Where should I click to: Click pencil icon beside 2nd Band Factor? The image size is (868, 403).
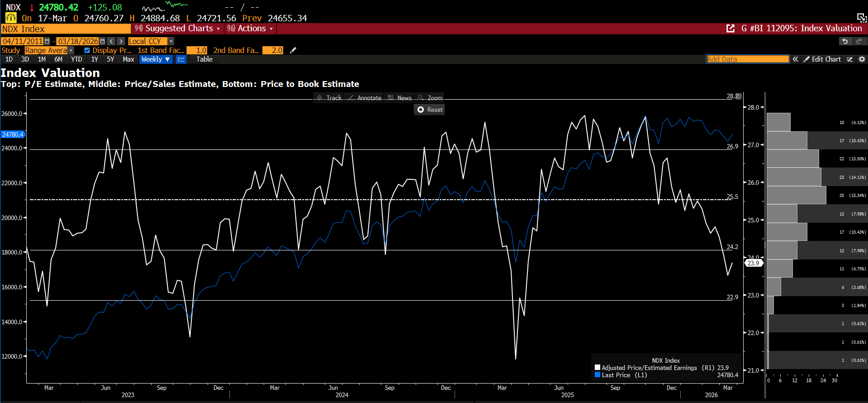pyautogui.click(x=293, y=50)
